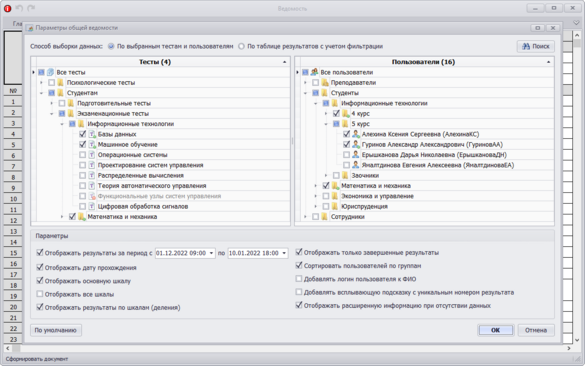Click the Поиск button
The image size is (585, 366).
point(536,46)
